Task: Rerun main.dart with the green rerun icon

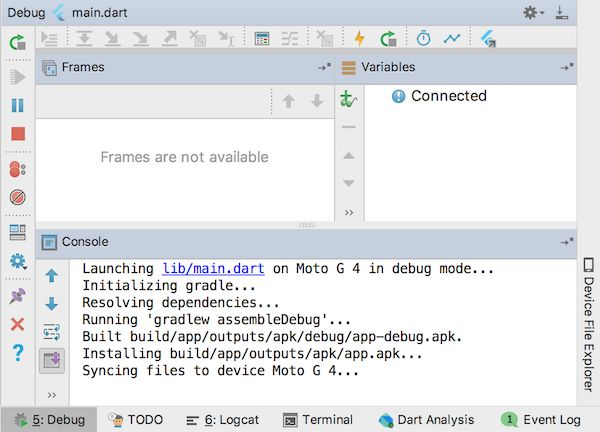Action: (x=18, y=42)
